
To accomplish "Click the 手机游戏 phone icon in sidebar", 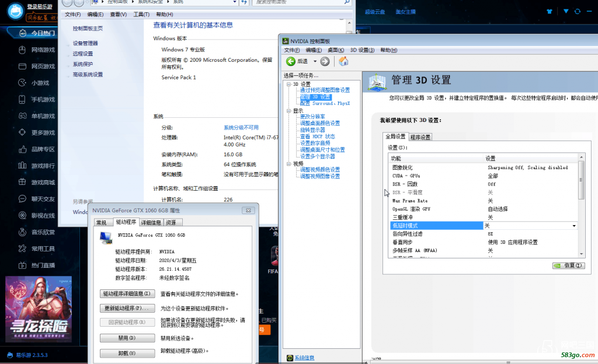I will click(22, 99).
